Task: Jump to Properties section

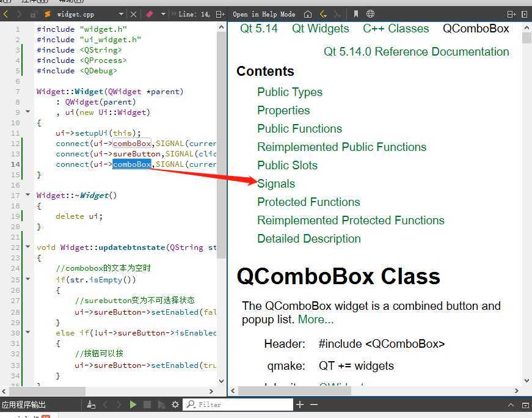Action: click(x=283, y=111)
